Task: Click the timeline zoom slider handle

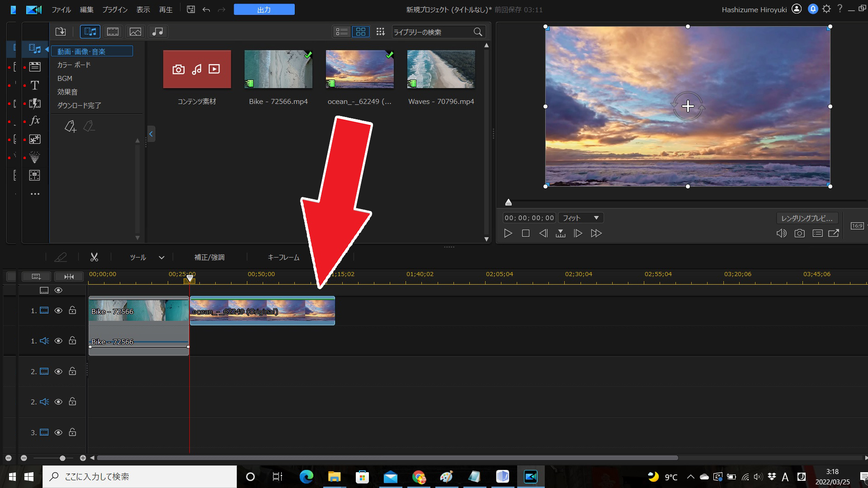Action: 62,458
